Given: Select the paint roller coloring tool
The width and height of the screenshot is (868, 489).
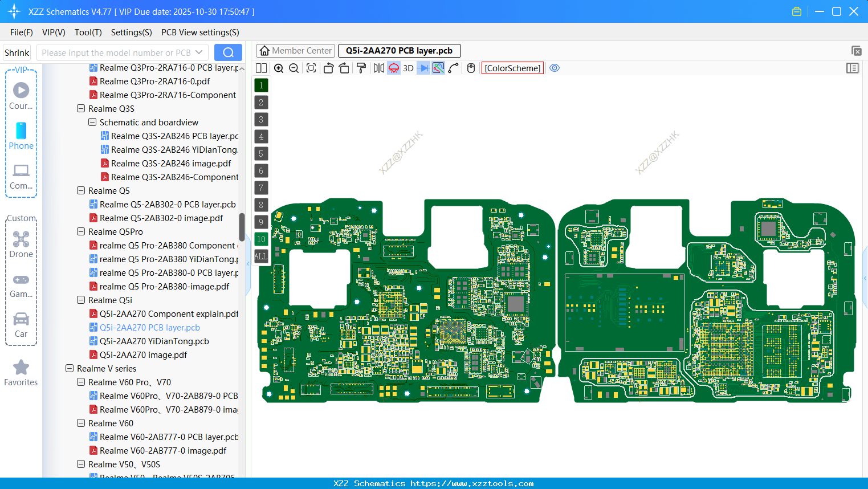Looking at the screenshot, I should click(360, 68).
